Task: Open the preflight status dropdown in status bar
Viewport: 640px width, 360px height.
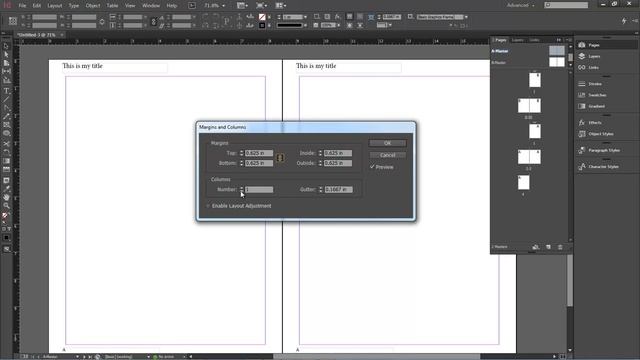Action: (x=184, y=357)
